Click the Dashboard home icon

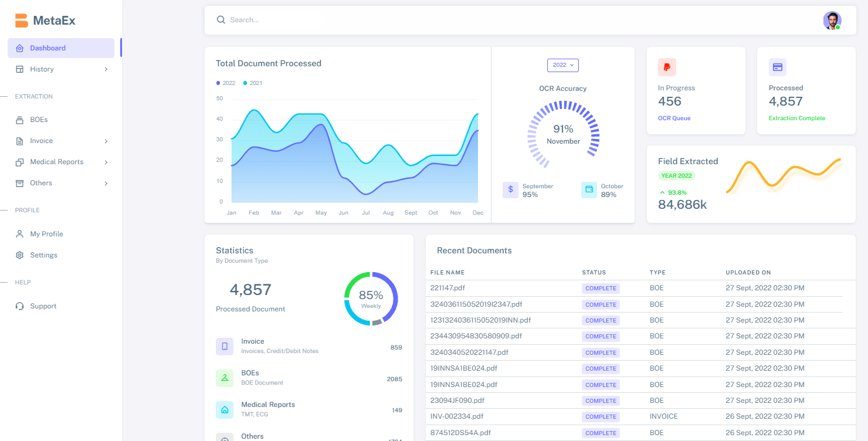pos(19,48)
